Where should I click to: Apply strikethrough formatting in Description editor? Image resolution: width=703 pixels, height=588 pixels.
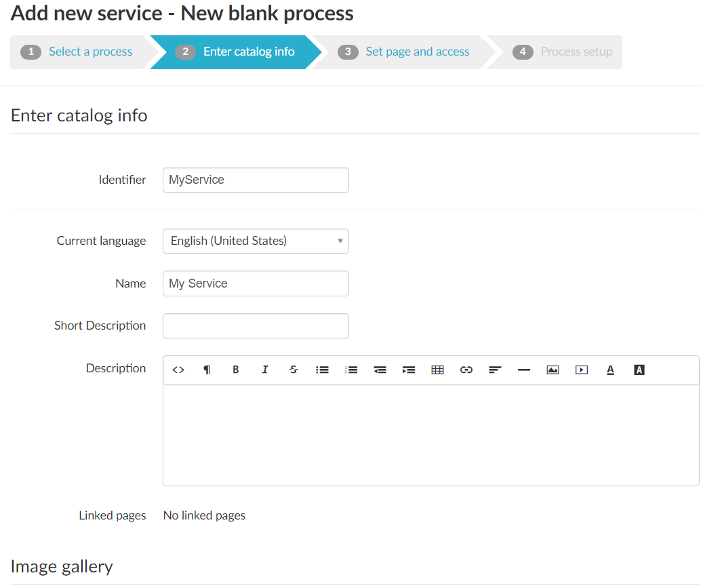[x=294, y=370]
